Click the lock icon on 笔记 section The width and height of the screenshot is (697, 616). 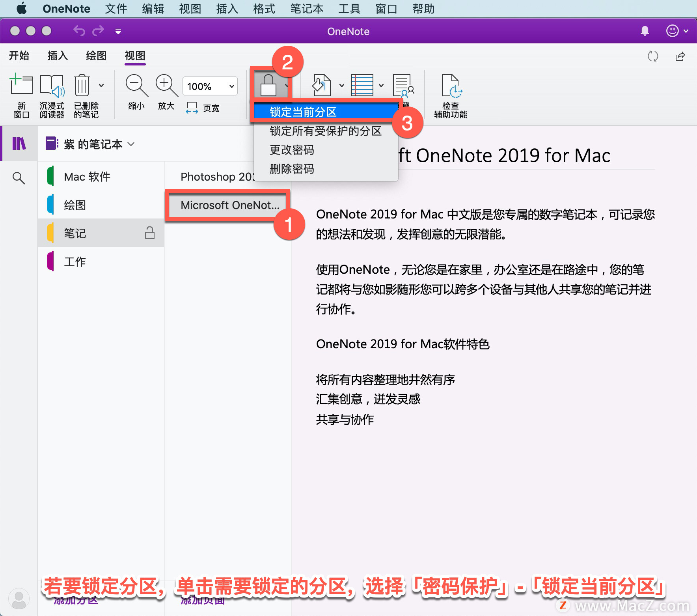pos(149,233)
